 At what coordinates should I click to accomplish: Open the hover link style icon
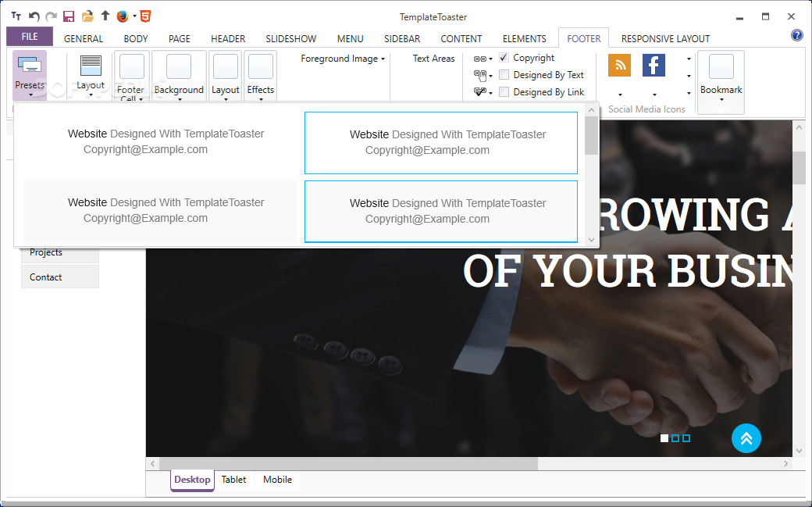(483, 76)
